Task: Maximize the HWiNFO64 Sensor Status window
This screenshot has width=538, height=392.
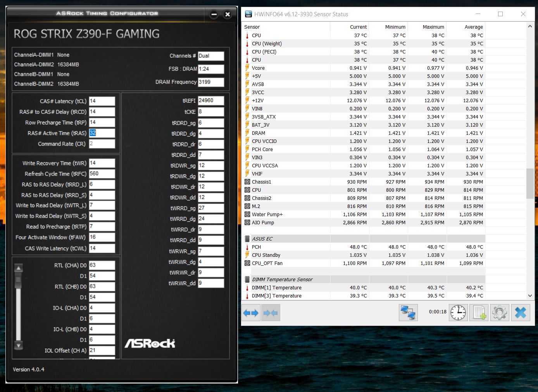Action: [500, 14]
